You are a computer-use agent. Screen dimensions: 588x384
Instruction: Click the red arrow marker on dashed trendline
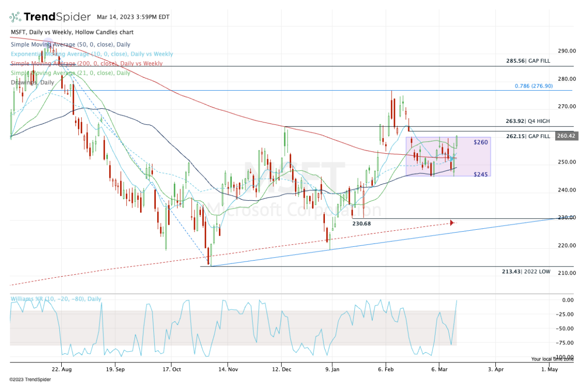[x=452, y=223]
